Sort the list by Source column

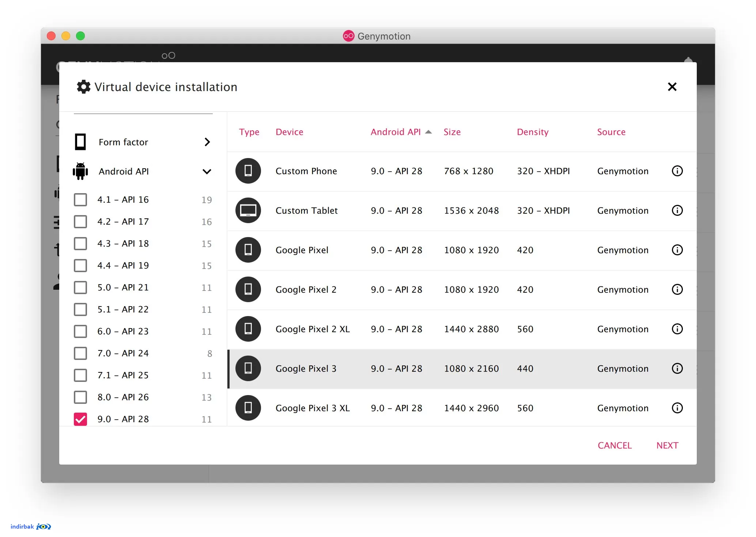[x=611, y=132]
